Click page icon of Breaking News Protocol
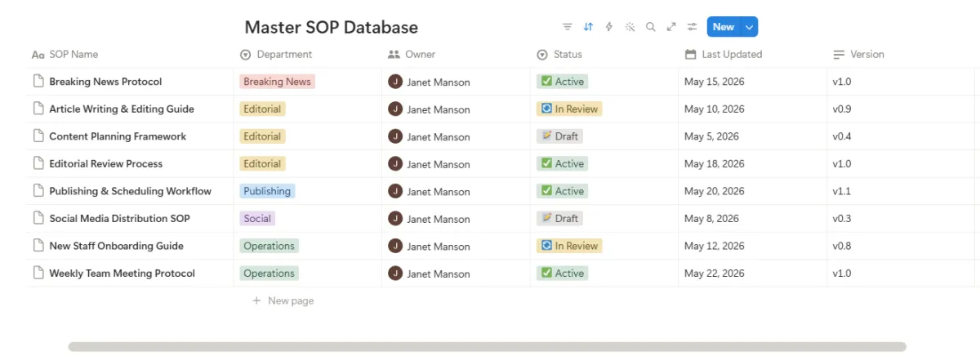This screenshot has width=980, height=356. [x=38, y=81]
